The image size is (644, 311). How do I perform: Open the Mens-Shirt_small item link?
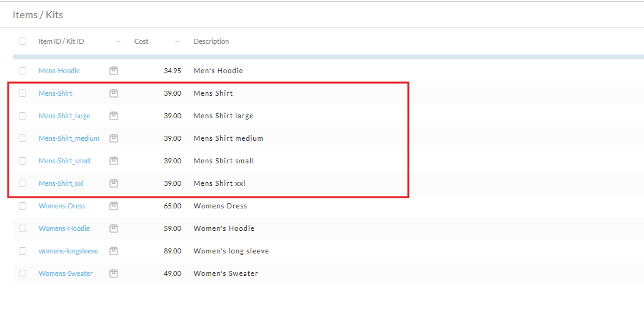(x=64, y=161)
